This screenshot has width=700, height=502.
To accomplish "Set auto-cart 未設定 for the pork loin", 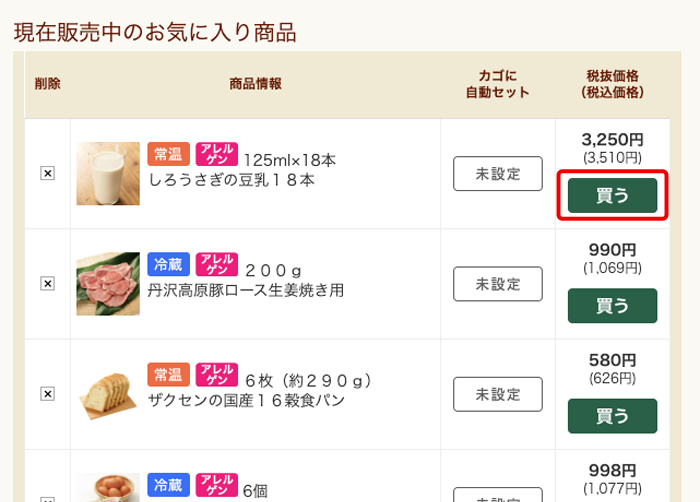I will tap(498, 284).
